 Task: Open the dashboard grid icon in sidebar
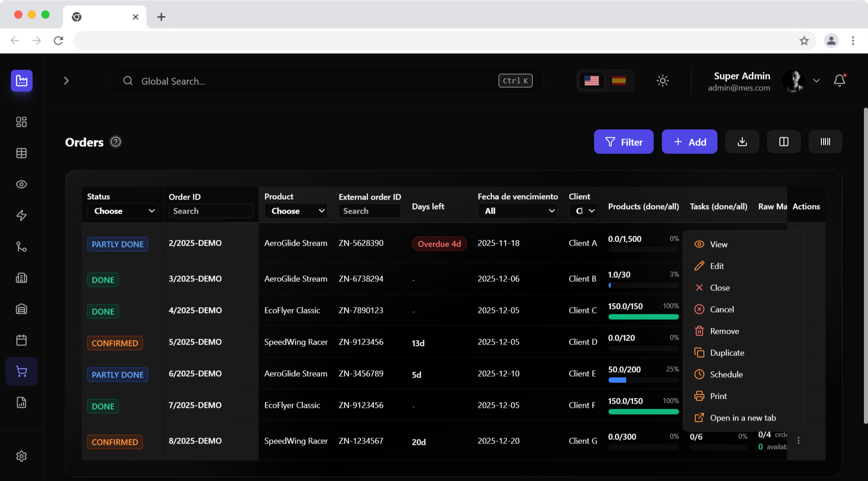pyautogui.click(x=21, y=122)
